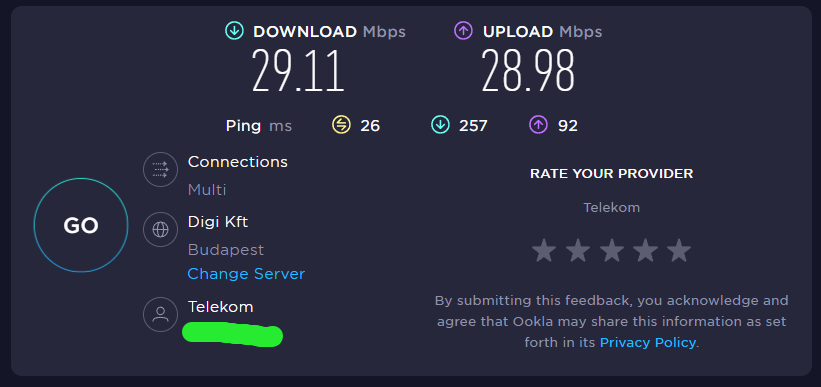Click the 28.98 upload speed result

click(528, 71)
